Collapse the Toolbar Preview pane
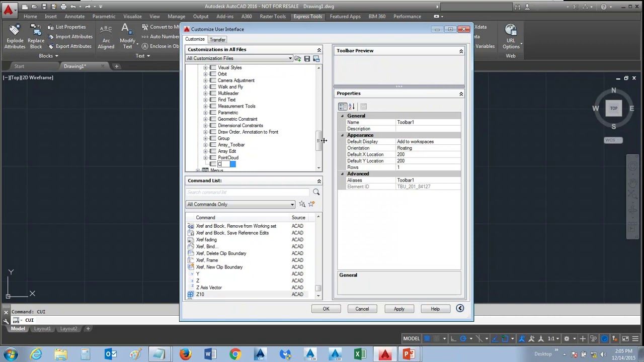 tap(461, 51)
